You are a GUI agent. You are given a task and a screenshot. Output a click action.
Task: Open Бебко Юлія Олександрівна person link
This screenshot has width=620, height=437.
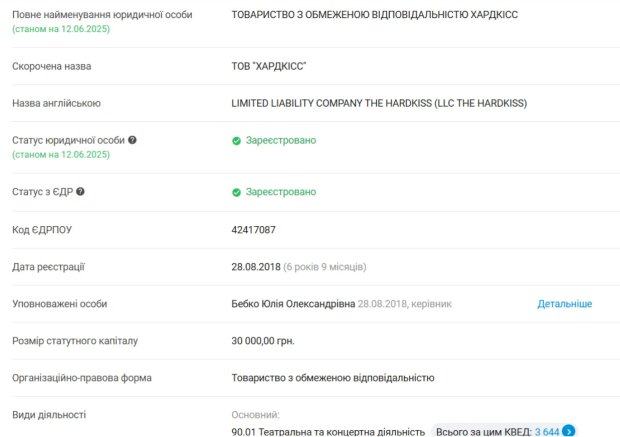tap(292, 303)
